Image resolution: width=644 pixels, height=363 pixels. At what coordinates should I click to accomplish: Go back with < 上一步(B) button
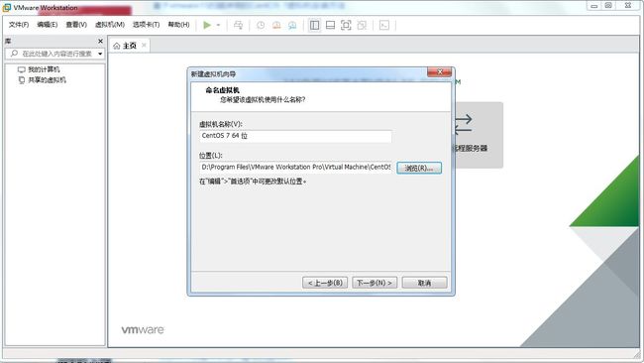325,283
